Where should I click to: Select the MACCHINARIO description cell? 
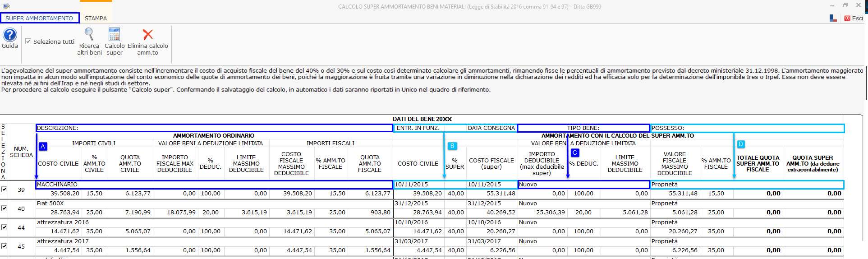click(214, 185)
